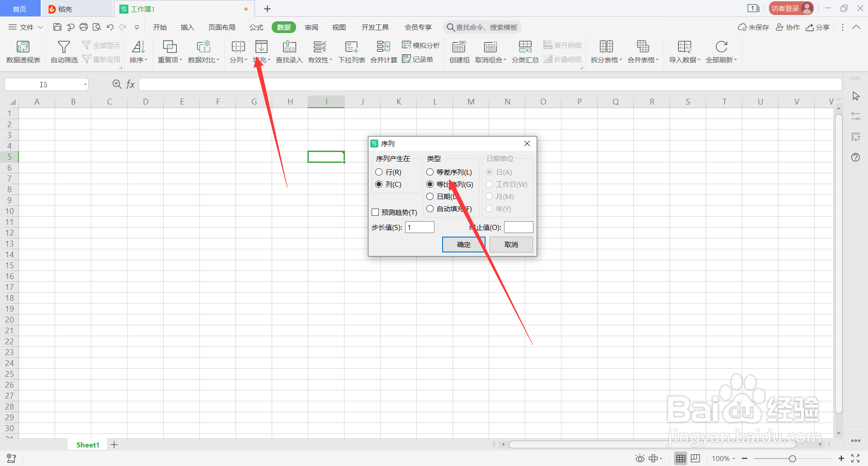Click the Undo arrow icon
Image resolution: width=868 pixels, height=466 pixels.
[x=110, y=27]
